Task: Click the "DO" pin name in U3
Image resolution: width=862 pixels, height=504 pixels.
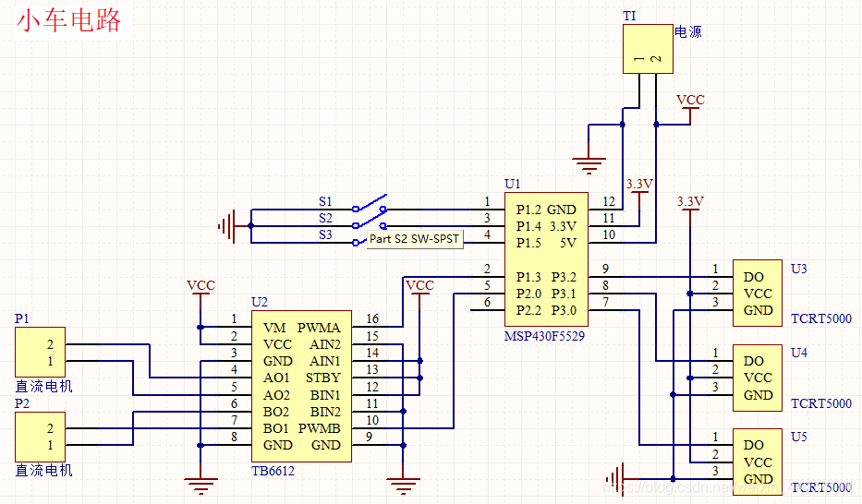Action: click(x=754, y=277)
